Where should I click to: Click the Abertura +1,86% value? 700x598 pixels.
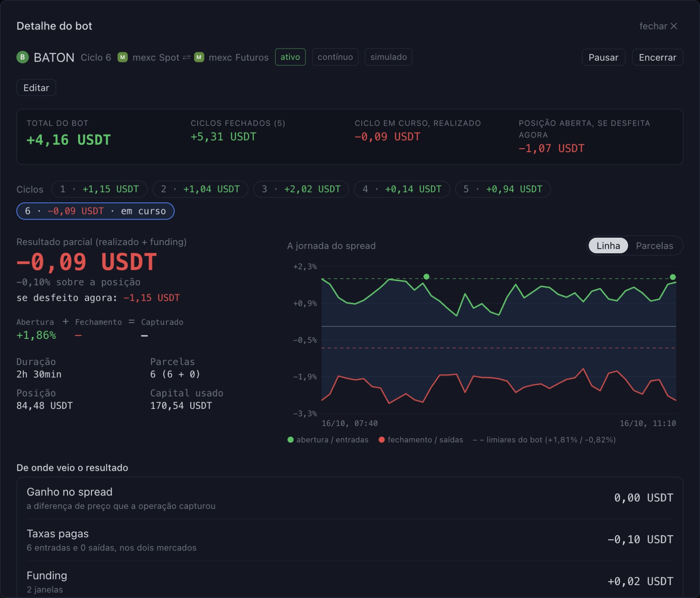pos(36,335)
